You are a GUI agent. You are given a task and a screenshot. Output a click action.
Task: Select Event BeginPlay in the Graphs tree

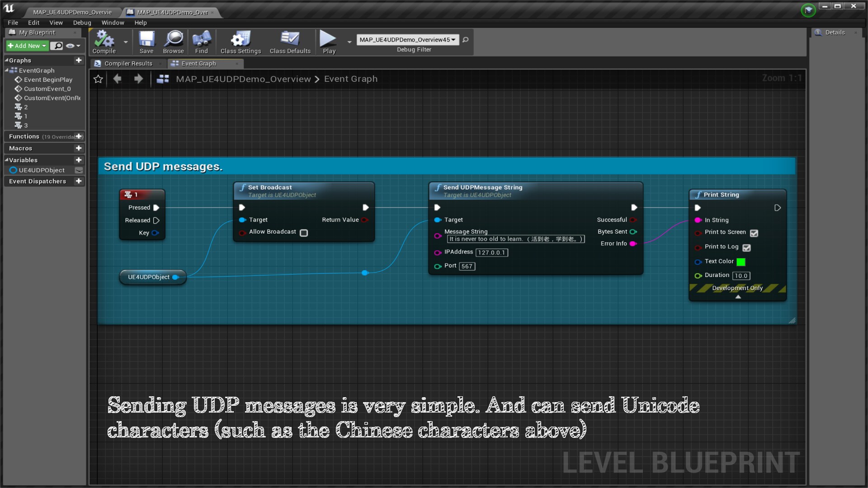[47, 80]
